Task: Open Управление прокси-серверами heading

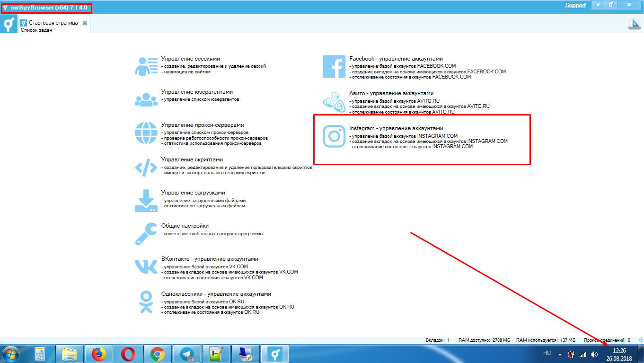Action: (x=203, y=125)
